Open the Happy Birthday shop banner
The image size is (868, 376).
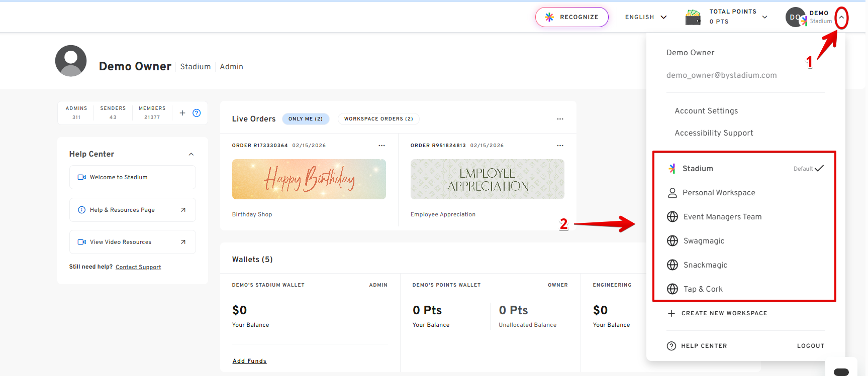click(309, 179)
